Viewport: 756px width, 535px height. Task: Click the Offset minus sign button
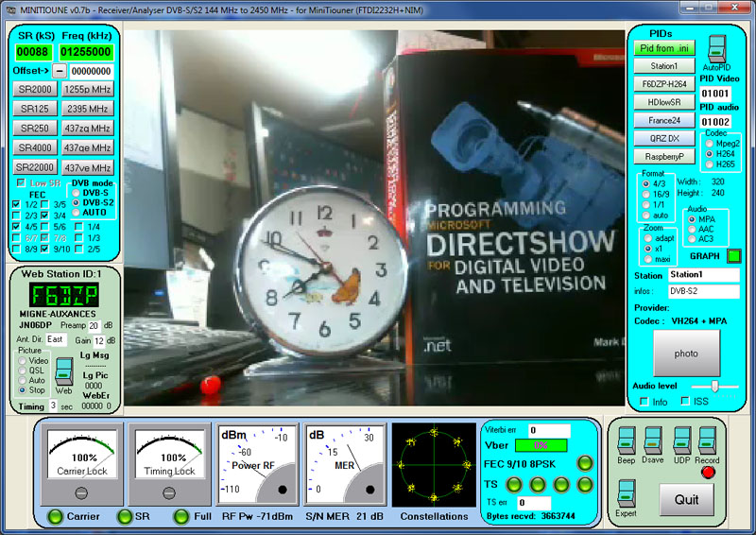point(59,71)
